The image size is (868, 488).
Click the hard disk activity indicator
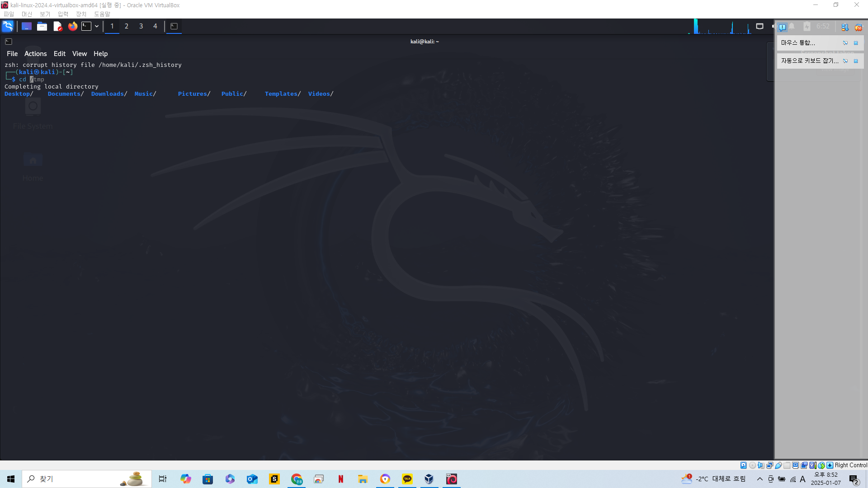click(x=744, y=465)
